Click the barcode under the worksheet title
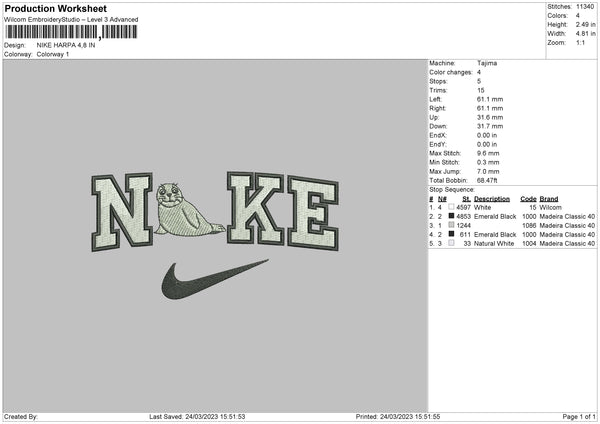The width and height of the screenshot is (600, 424). [71, 32]
